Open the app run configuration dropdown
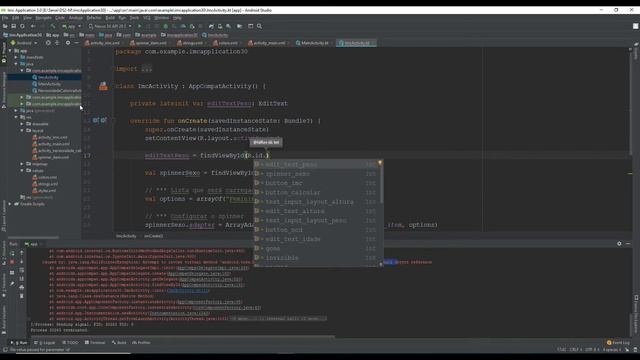This screenshot has height=360, width=640. pyautogui.click(x=71, y=26)
